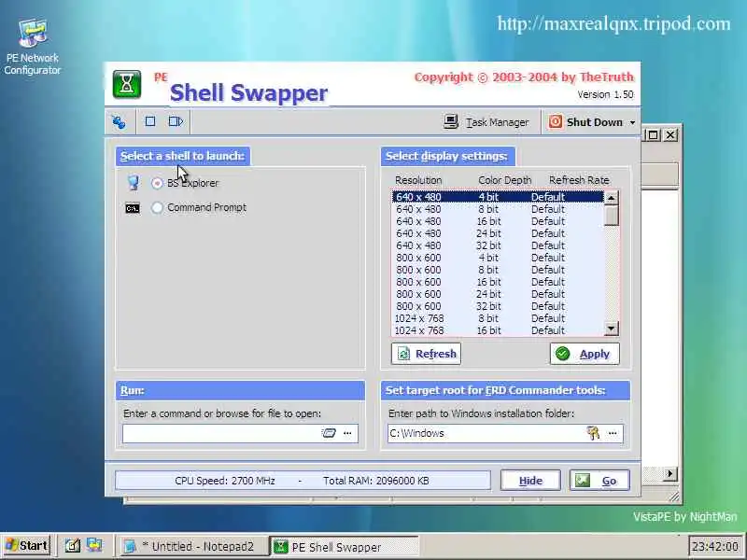Click the BS Explorer shell icon

[134, 182]
